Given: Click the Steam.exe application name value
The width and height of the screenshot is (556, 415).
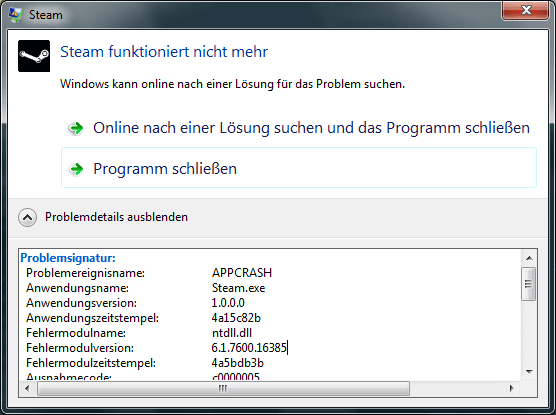Looking at the screenshot, I should pyautogui.click(x=238, y=288).
